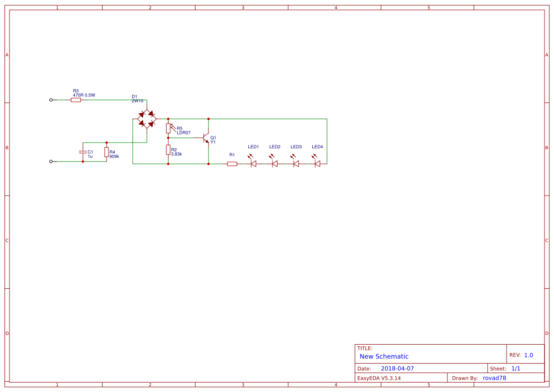Click the 'LED1' label text

point(254,147)
